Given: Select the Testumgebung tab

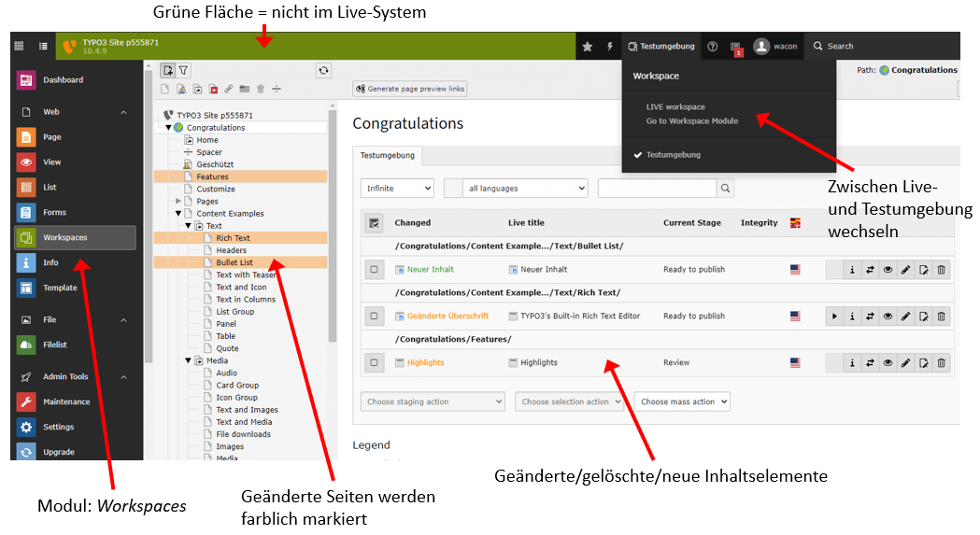Looking at the screenshot, I should pos(388,155).
